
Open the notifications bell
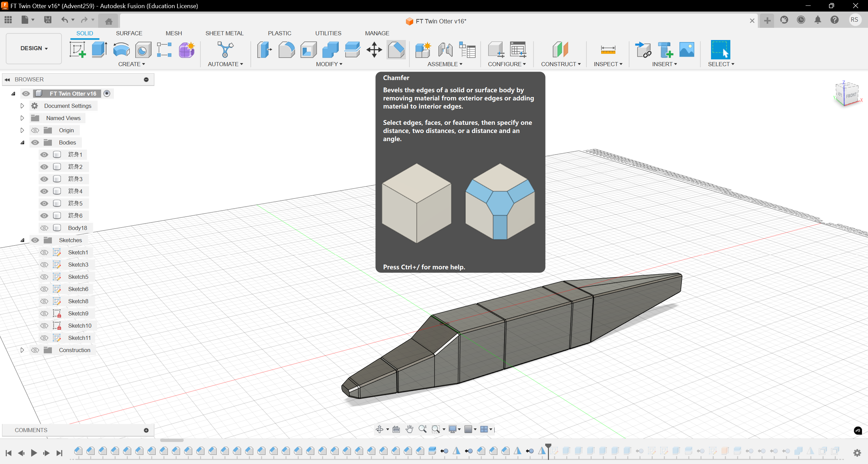818,20
